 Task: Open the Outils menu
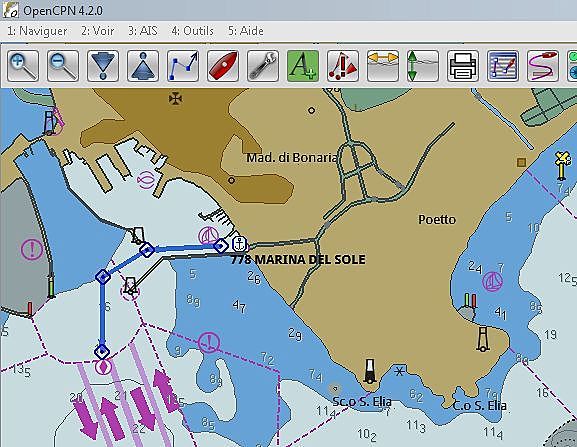pos(192,31)
